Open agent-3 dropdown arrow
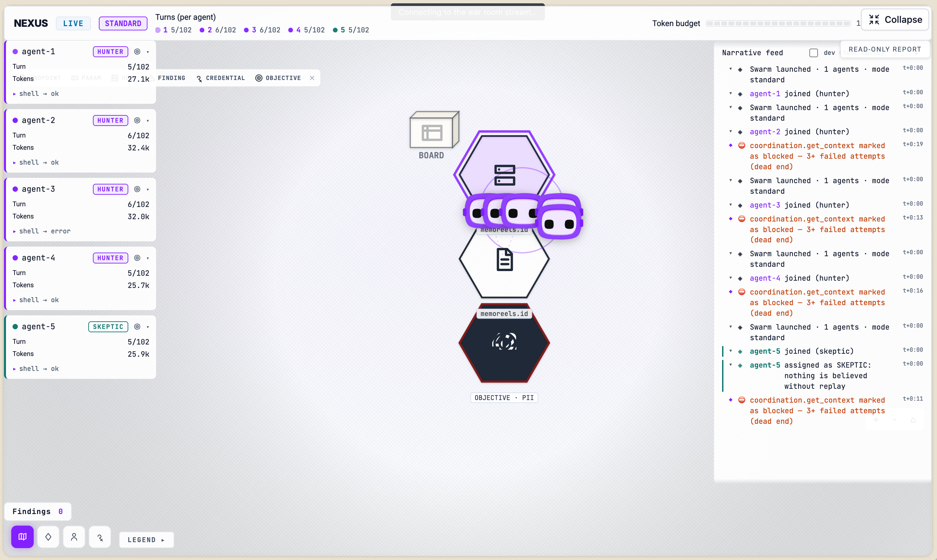 tap(148, 189)
